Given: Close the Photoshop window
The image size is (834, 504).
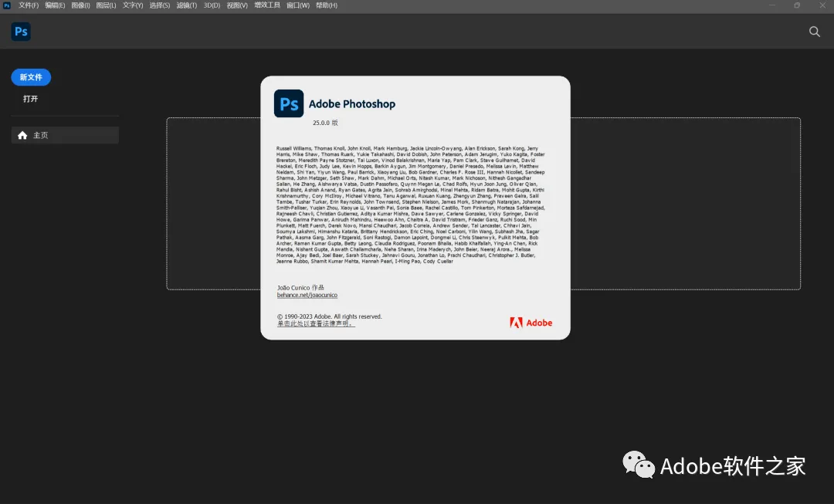Looking at the screenshot, I should tap(822, 5).
